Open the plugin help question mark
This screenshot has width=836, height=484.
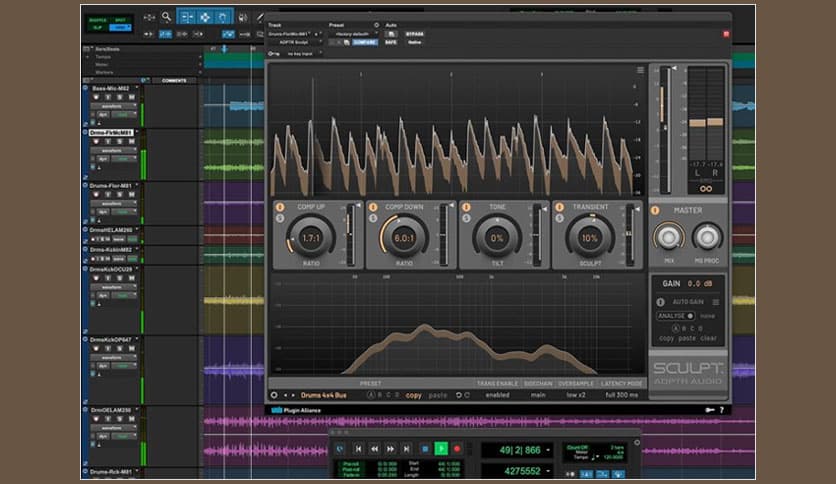tap(722, 410)
